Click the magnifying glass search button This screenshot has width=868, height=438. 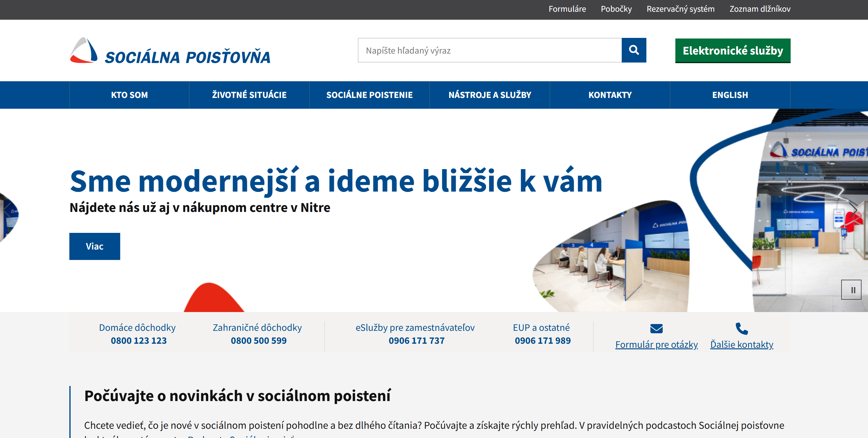click(x=633, y=50)
